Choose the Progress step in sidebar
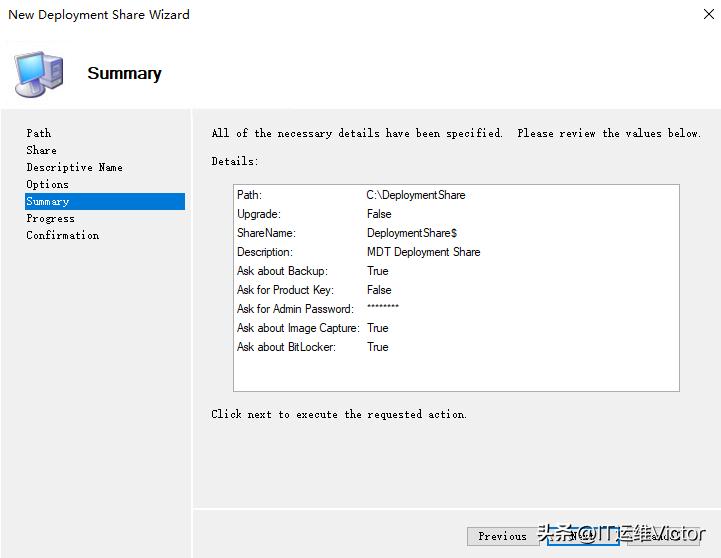The height and width of the screenshot is (558, 721). pos(51,218)
